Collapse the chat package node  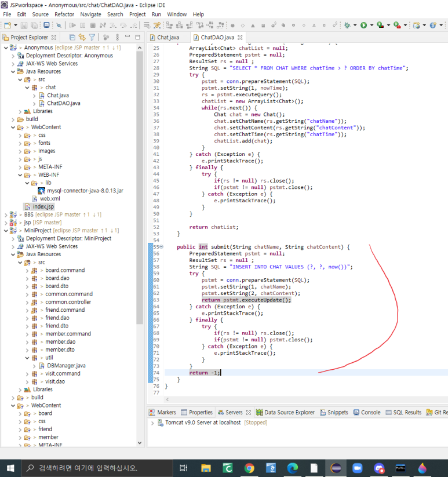[x=27, y=88]
